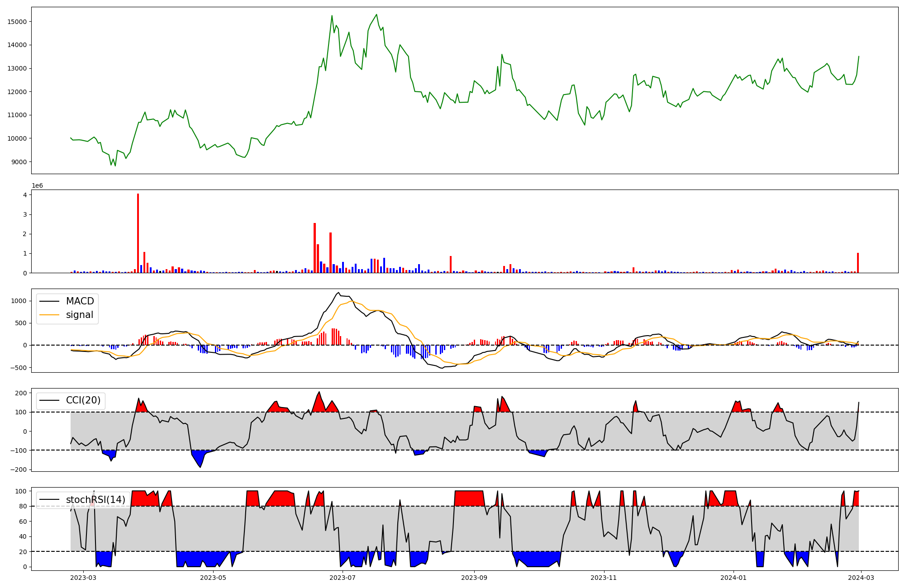
Task: Click the 2024-03 date axis label
Action: tap(861, 578)
